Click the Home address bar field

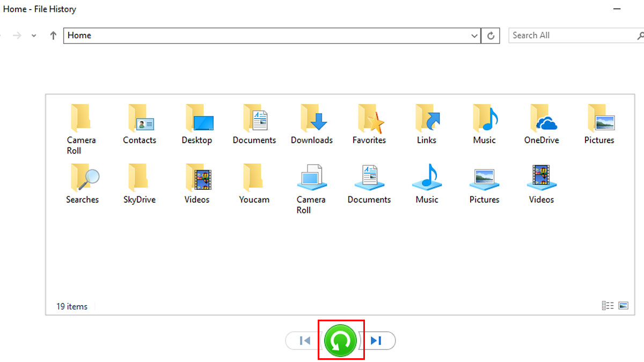pos(268,35)
